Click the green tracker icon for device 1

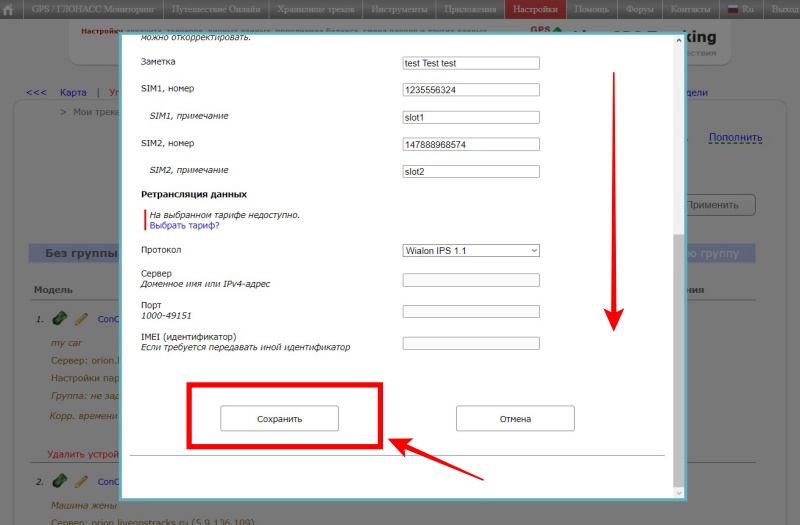click(x=60, y=319)
